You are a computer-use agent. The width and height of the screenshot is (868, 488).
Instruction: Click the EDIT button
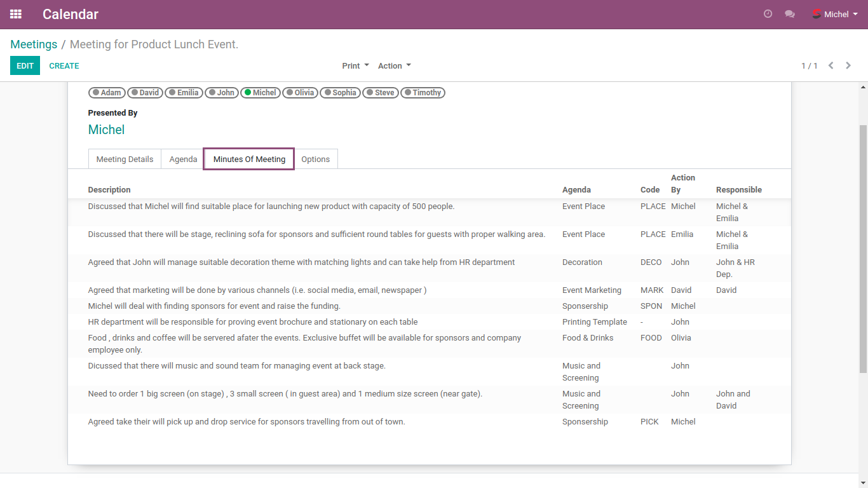tap(25, 65)
